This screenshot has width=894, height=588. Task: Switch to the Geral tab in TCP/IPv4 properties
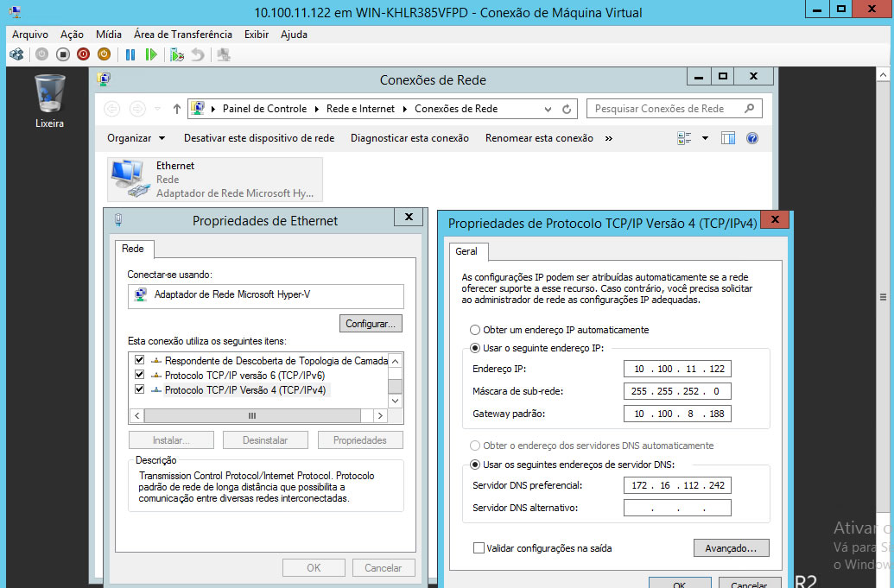pos(467,251)
